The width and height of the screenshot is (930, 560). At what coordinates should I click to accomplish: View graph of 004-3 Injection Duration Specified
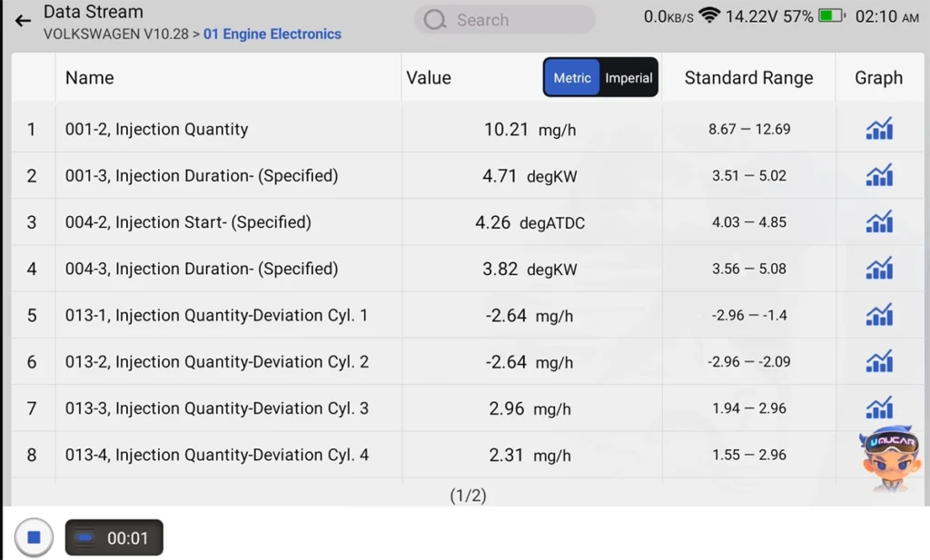[x=878, y=268]
